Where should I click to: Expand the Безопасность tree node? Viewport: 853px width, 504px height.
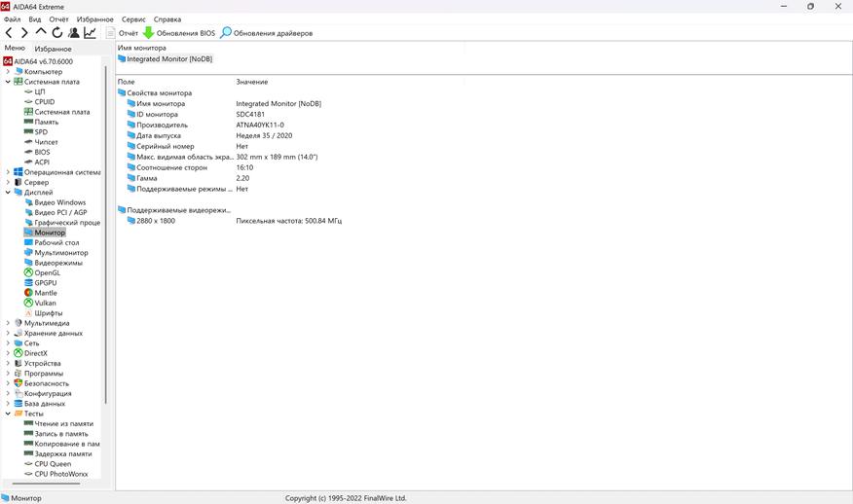(8, 383)
